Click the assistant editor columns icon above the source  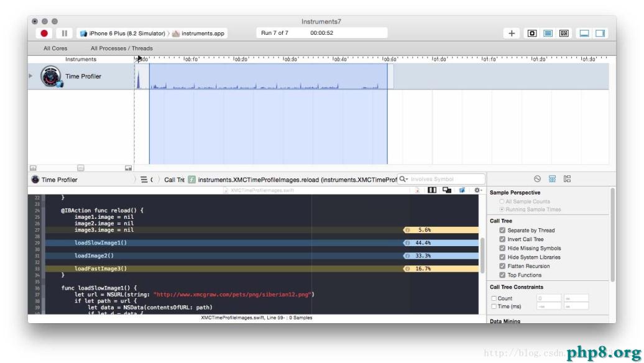pos(431,188)
